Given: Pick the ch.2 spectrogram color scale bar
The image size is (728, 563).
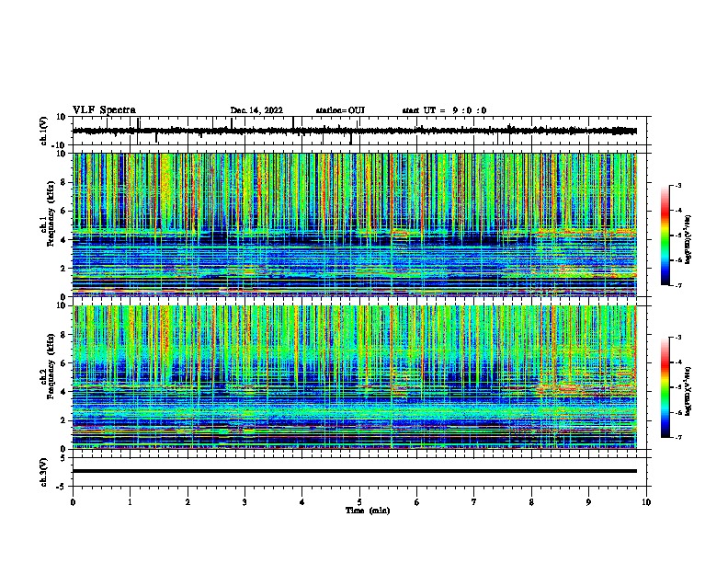Looking at the screenshot, I should (665, 387).
